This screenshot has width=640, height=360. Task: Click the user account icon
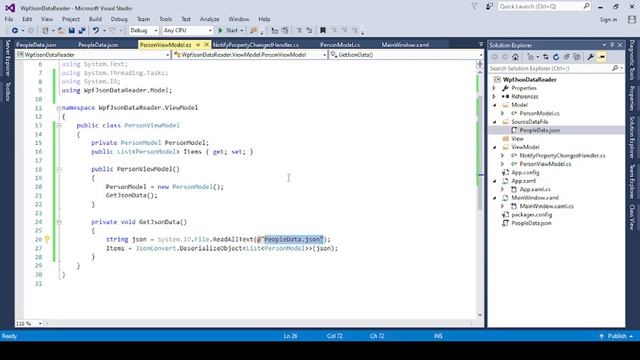coord(632,19)
